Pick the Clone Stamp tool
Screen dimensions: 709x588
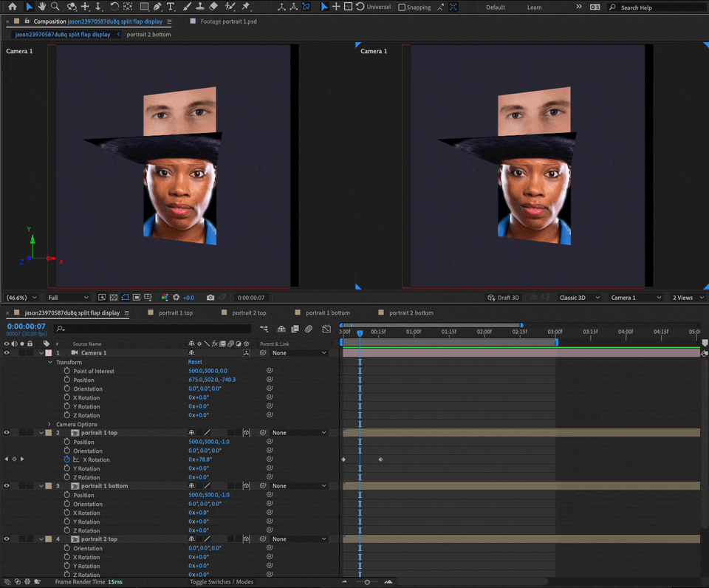coord(199,7)
